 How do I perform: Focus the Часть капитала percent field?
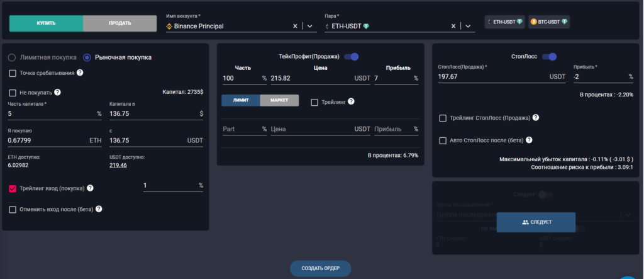click(x=55, y=113)
